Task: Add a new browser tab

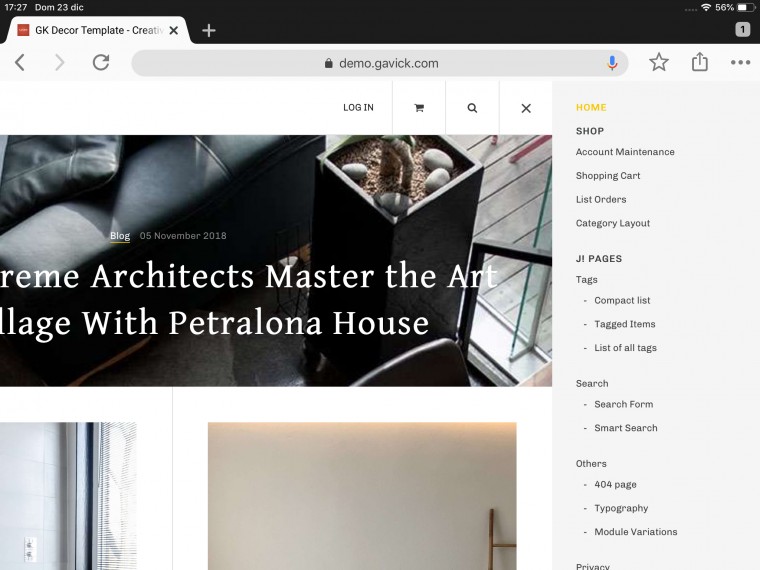Action: 209,31
